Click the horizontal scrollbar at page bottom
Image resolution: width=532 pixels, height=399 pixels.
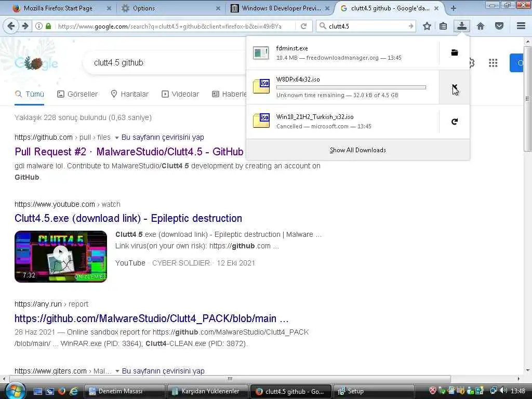(x=230, y=379)
